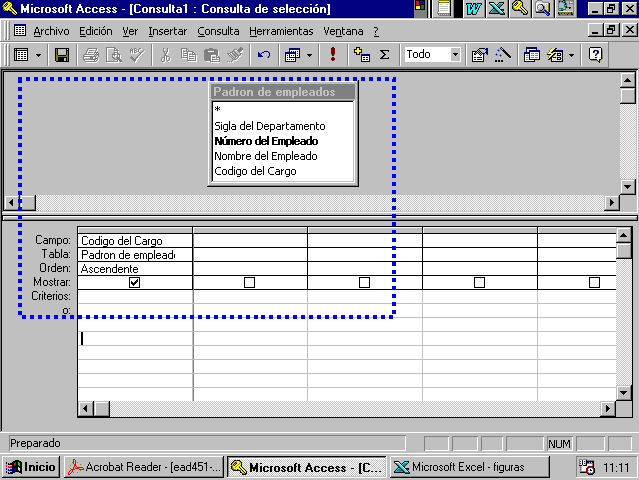
Task: Click the upper pane scroll right arrow
Action: [612, 202]
